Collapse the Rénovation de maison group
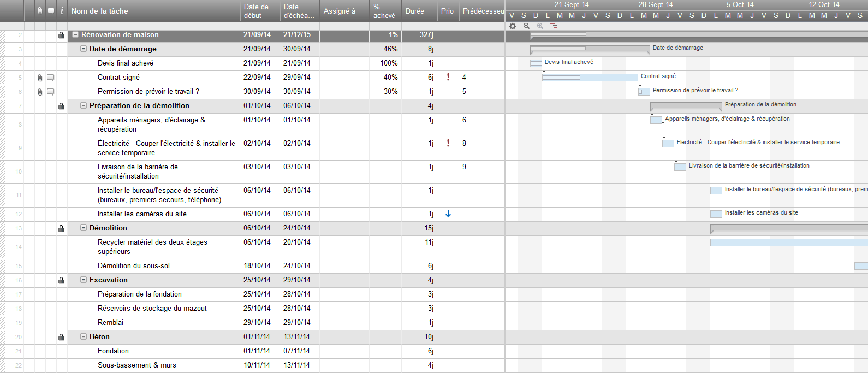Viewport: 868px width, 373px height. pos(75,34)
